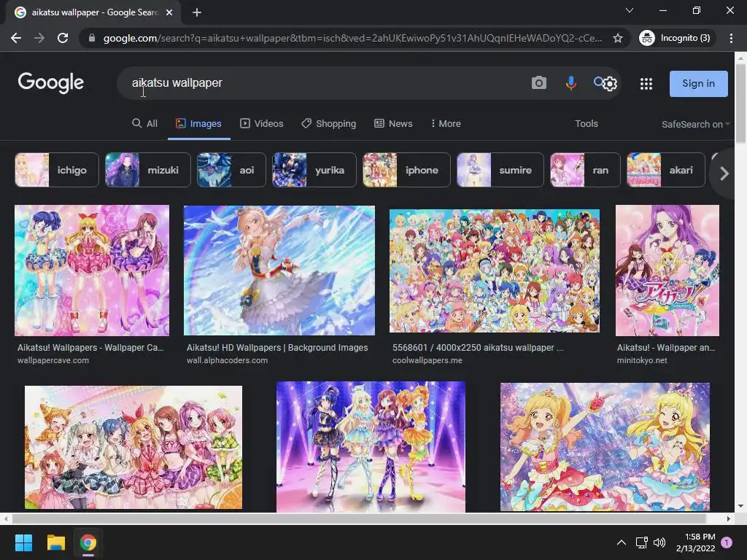
Task: Go to the Google logo homepage
Action: [51, 83]
